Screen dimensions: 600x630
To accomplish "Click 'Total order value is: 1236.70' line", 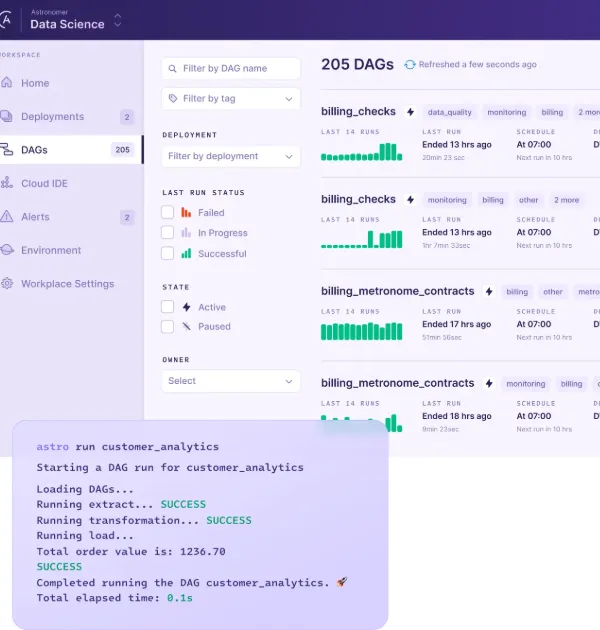I will 131,552.
